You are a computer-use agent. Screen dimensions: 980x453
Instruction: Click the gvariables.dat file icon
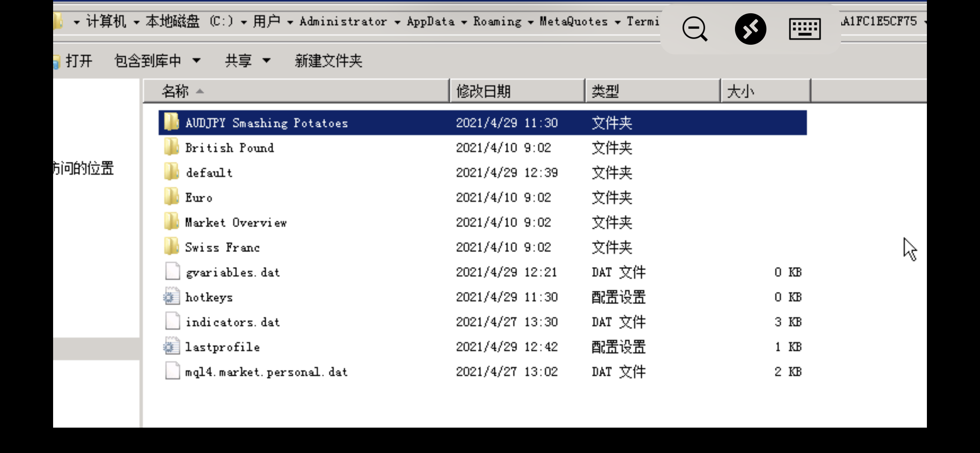pyautogui.click(x=173, y=272)
